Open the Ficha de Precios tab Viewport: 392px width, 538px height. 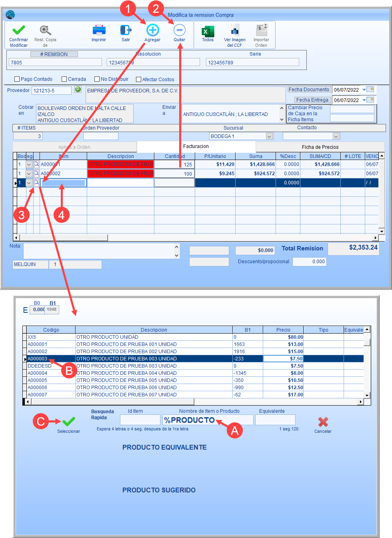(x=320, y=147)
